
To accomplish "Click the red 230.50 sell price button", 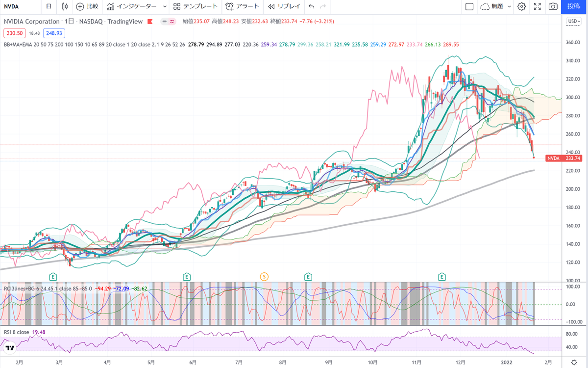I will click(14, 33).
